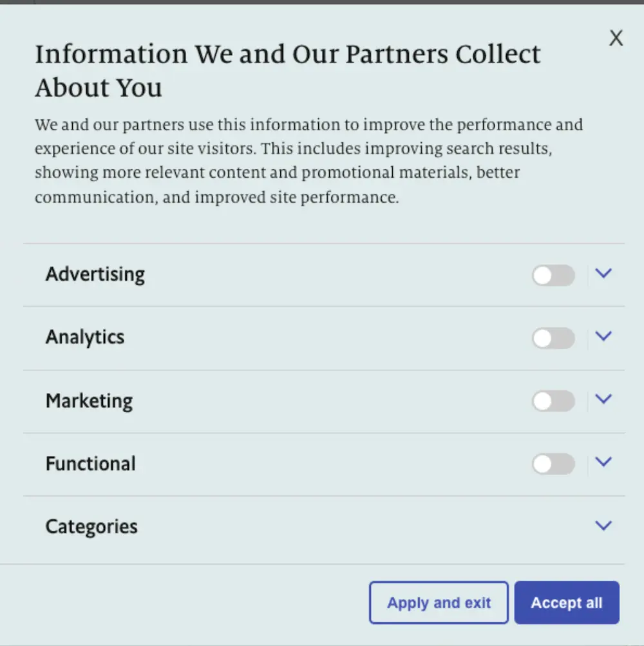Click the Categories row label

(x=91, y=527)
